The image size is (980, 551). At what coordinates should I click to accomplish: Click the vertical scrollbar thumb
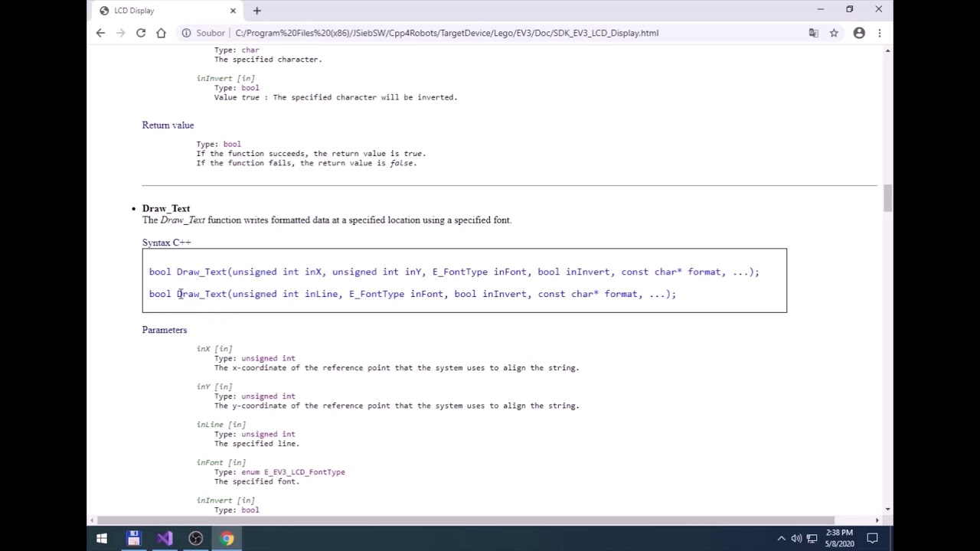pyautogui.click(x=887, y=198)
